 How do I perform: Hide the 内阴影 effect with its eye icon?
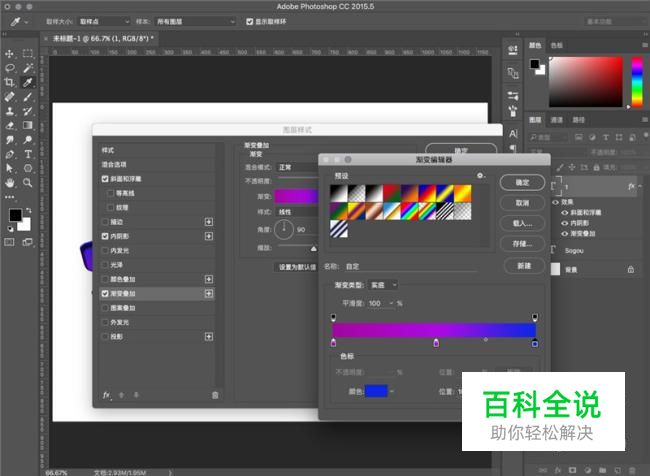tap(564, 223)
